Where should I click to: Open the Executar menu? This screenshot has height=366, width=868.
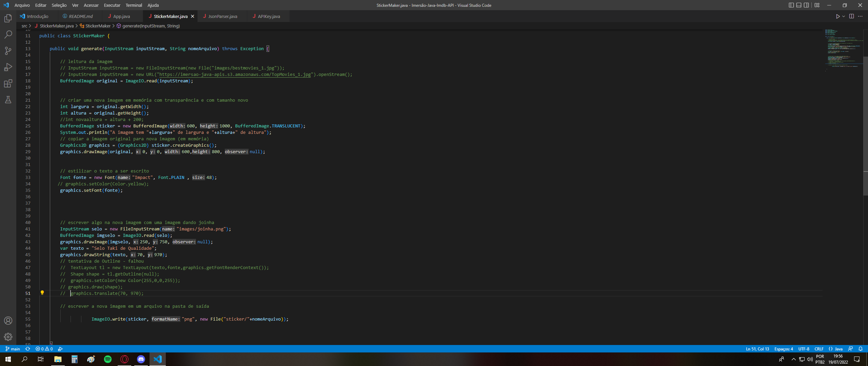[x=112, y=5]
